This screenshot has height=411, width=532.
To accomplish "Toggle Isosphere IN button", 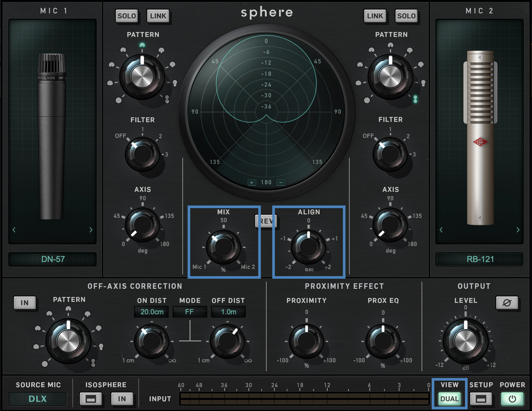I will 122,399.
